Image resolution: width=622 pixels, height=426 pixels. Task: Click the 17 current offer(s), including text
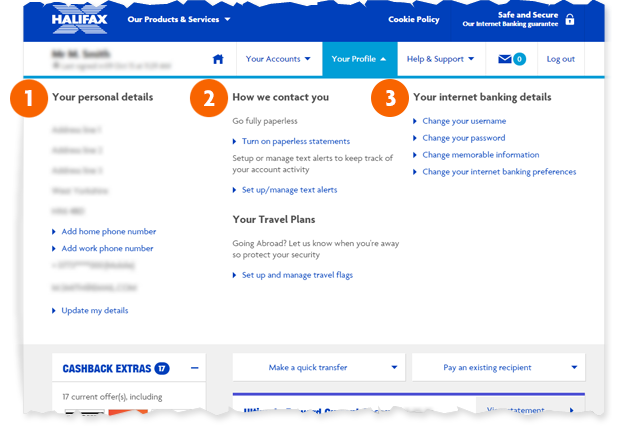pyautogui.click(x=112, y=397)
